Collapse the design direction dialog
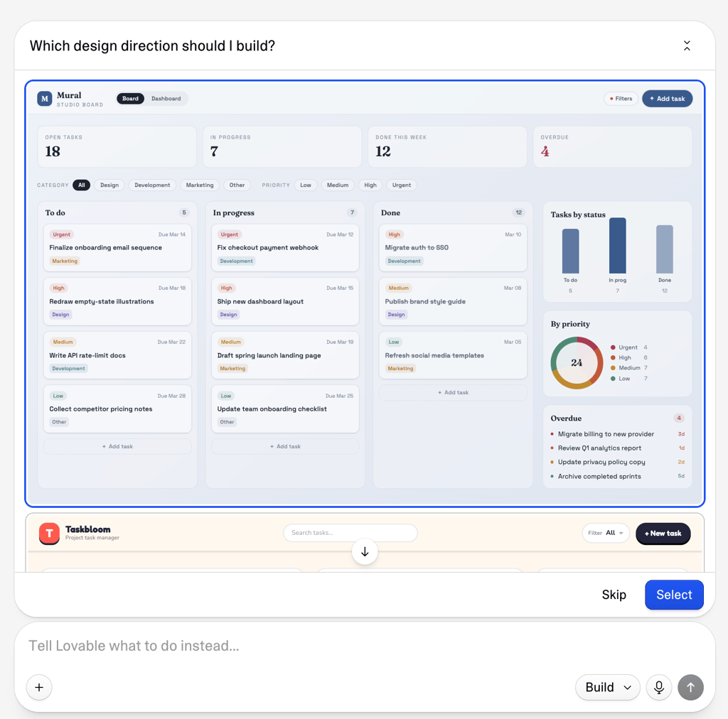 point(687,45)
